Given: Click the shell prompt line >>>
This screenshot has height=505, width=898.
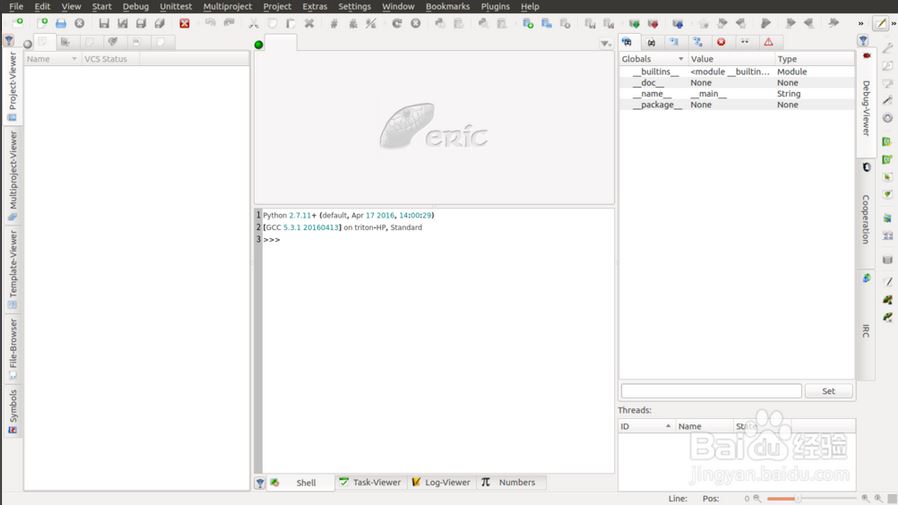Looking at the screenshot, I should (x=271, y=240).
